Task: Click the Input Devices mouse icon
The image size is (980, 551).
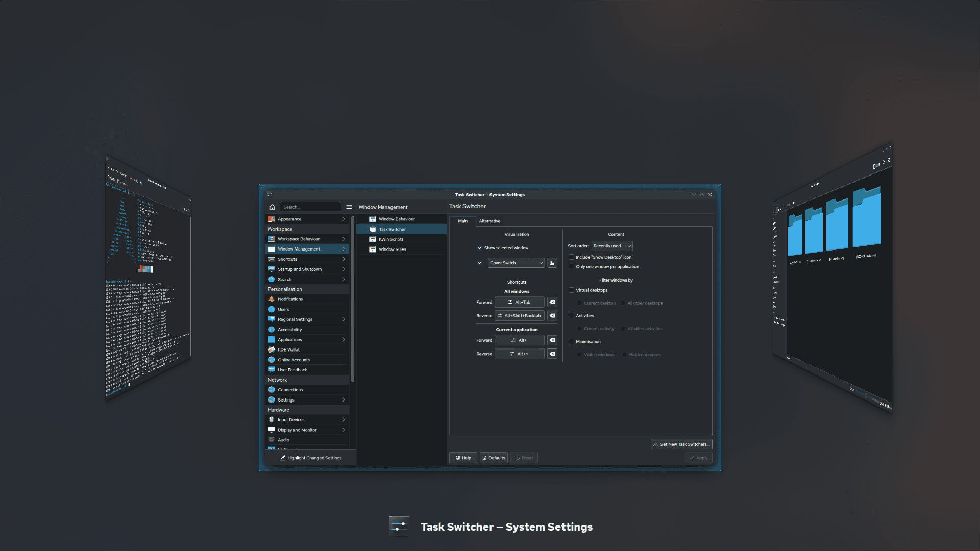Action: point(272,420)
